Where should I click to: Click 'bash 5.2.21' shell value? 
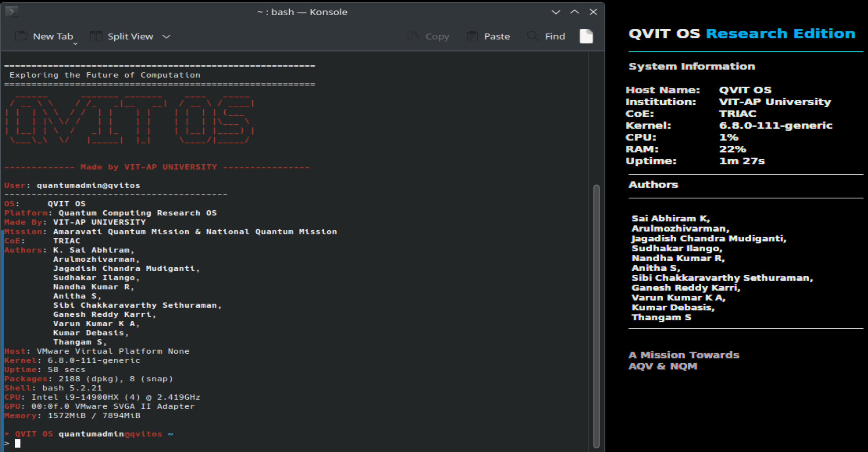coord(72,388)
